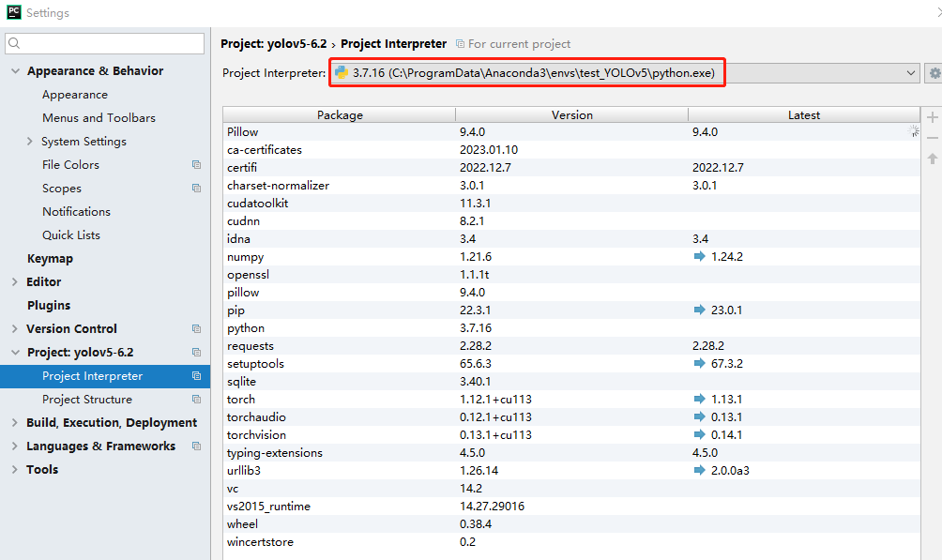Expand Build, Execution, Deployment section

pyautogui.click(x=14, y=422)
